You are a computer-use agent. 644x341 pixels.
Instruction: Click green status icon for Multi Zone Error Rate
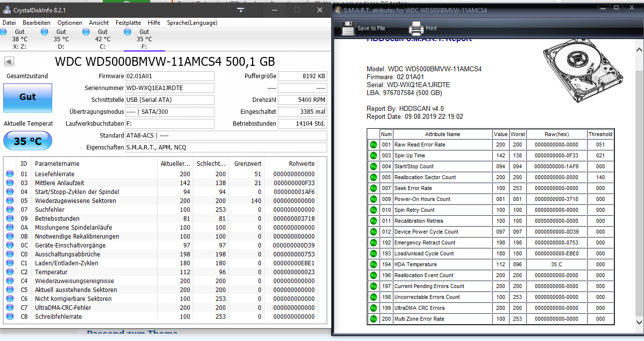tap(373, 319)
